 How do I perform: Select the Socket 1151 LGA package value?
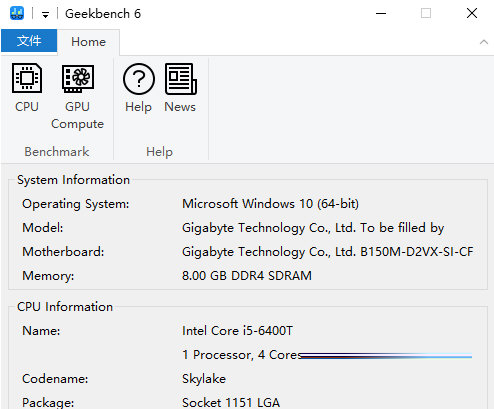click(231, 402)
